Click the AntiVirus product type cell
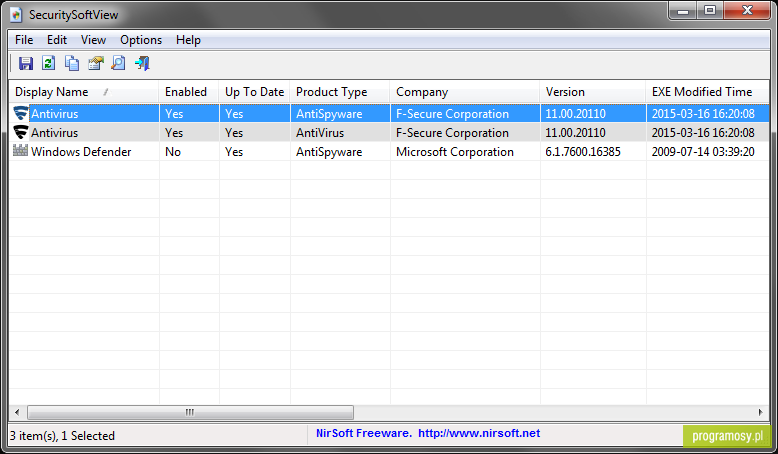This screenshot has width=778, height=454. coord(320,133)
